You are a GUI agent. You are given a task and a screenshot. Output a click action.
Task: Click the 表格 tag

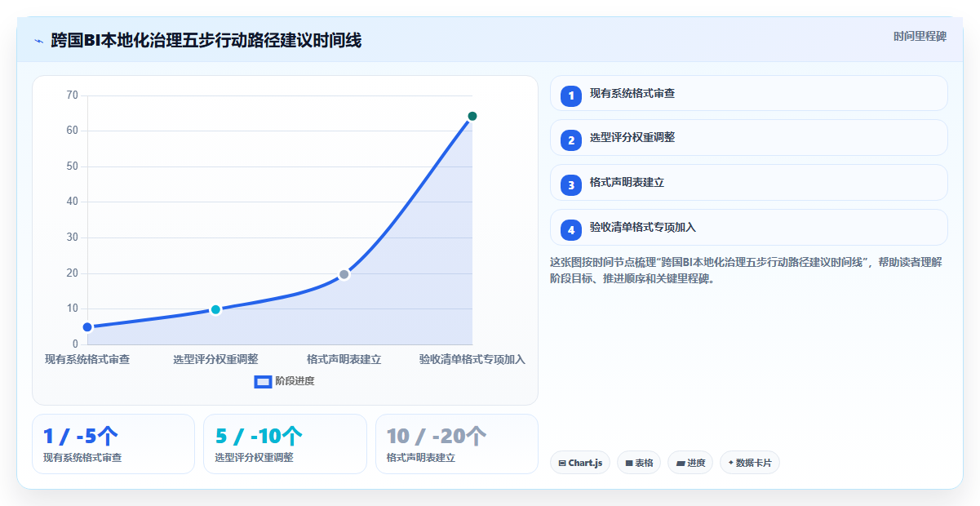[639, 463]
